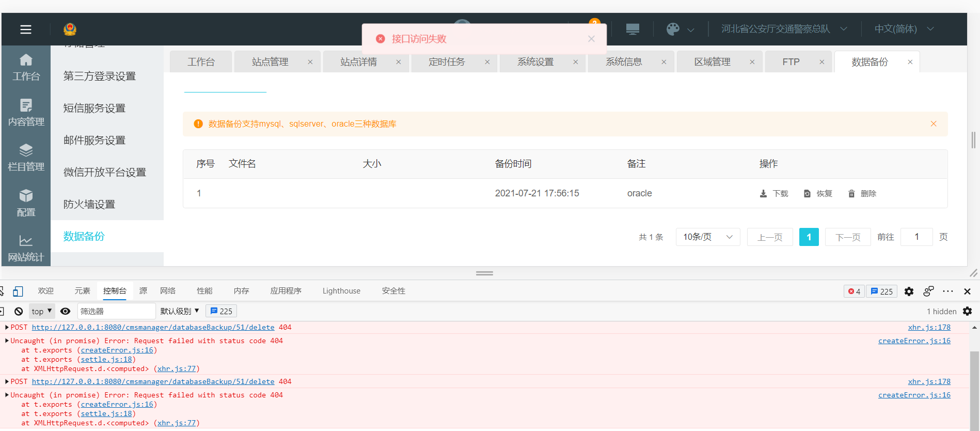Open DevTools settings gear in tab bar
Image resolution: width=980 pixels, height=431 pixels.
pyautogui.click(x=909, y=291)
